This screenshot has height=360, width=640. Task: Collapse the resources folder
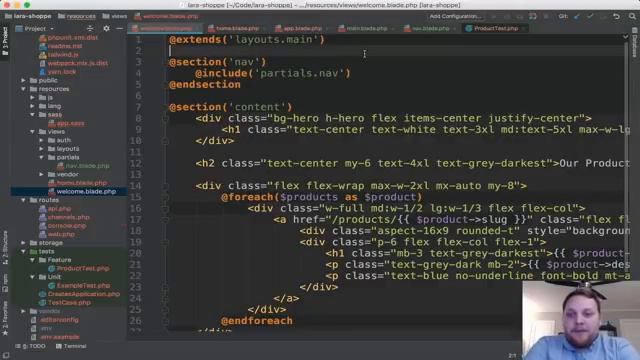click(24, 89)
